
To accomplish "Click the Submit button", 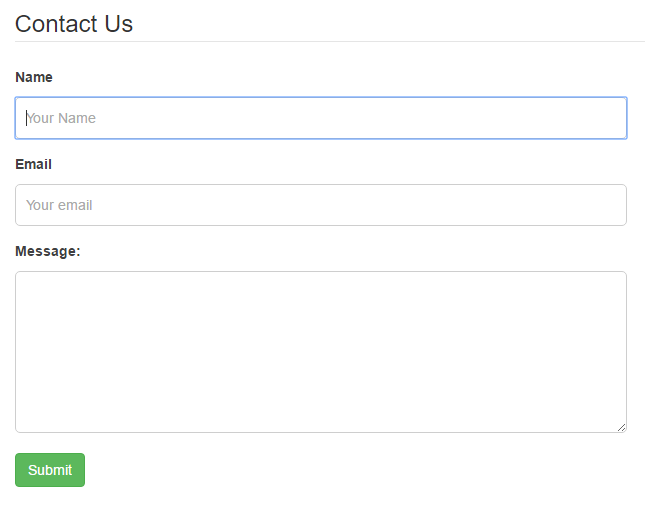I will [50, 470].
